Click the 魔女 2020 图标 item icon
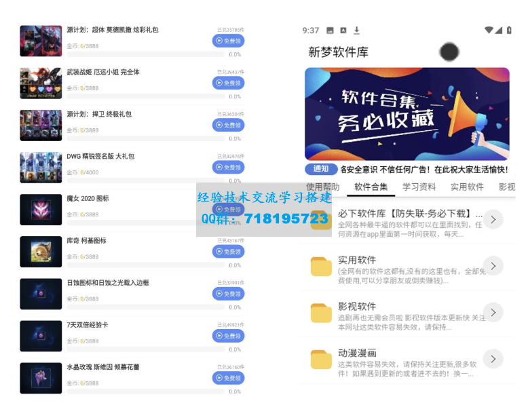Image resolution: width=528 pixels, height=420 pixels. tap(41, 210)
